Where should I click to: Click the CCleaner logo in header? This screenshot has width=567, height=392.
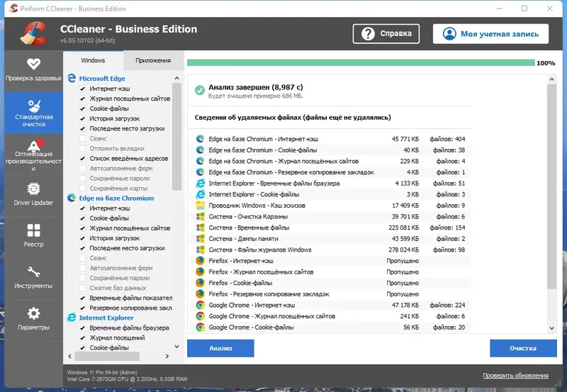[33, 33]
